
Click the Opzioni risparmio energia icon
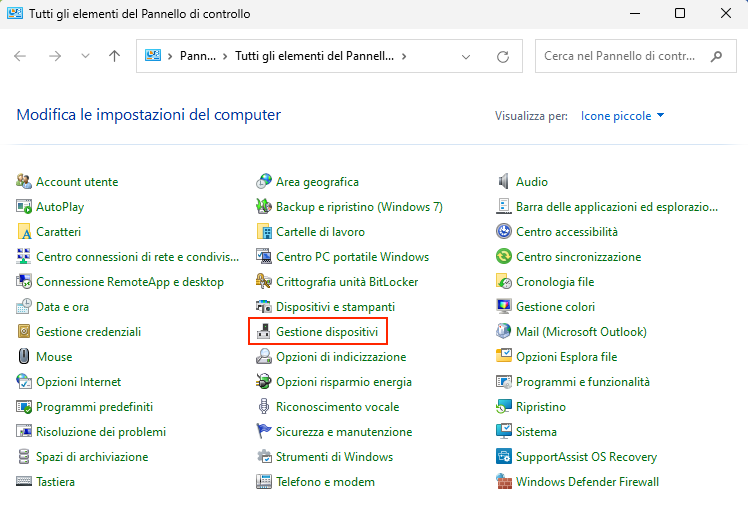click(264, 382)
